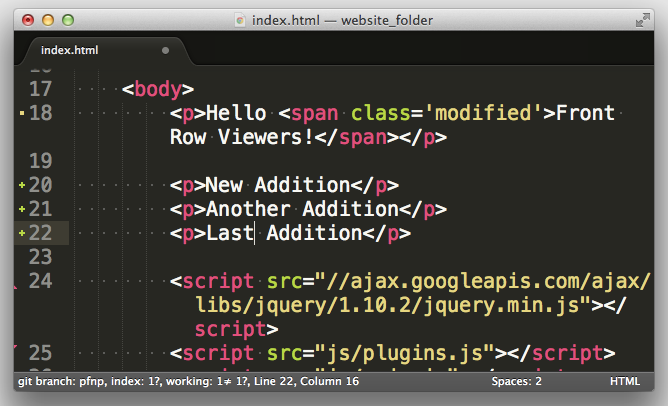
Task: Click the fullscreen arrows icon in title bar
Action: pos(642,19)
